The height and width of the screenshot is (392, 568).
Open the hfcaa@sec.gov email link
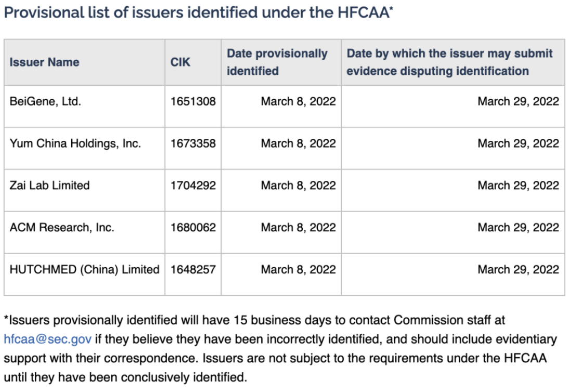47,339
